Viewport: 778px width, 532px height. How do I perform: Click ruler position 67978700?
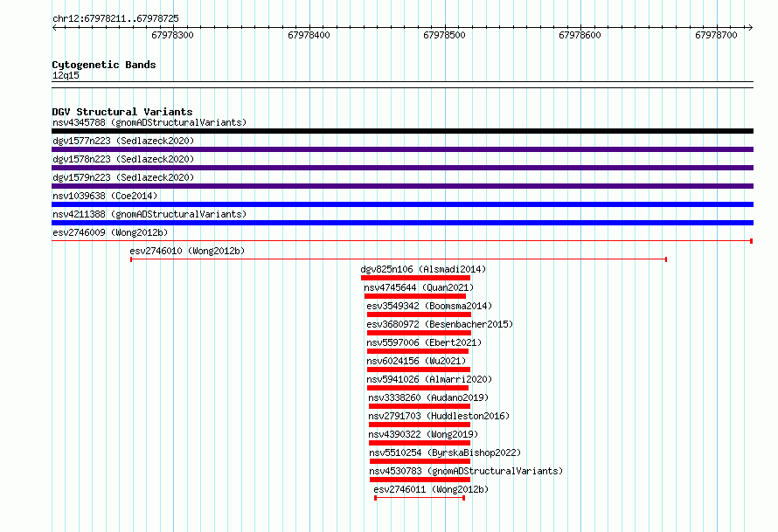point(717,35)
